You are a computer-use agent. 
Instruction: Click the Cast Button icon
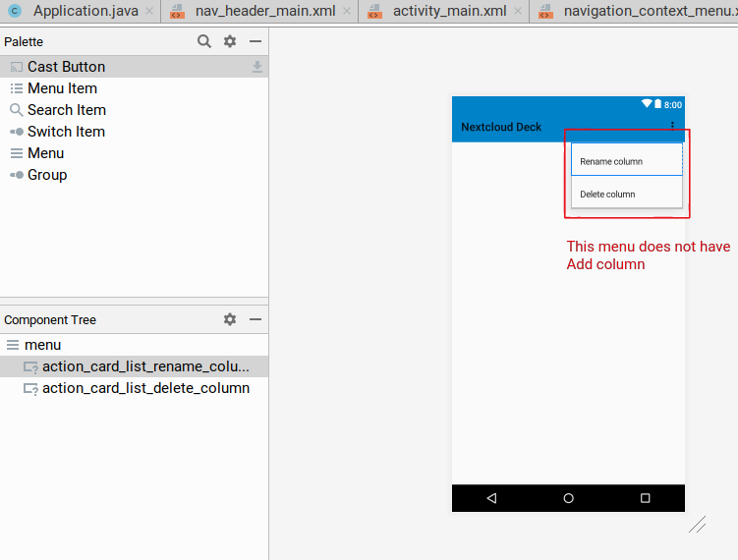pos(17,67)
